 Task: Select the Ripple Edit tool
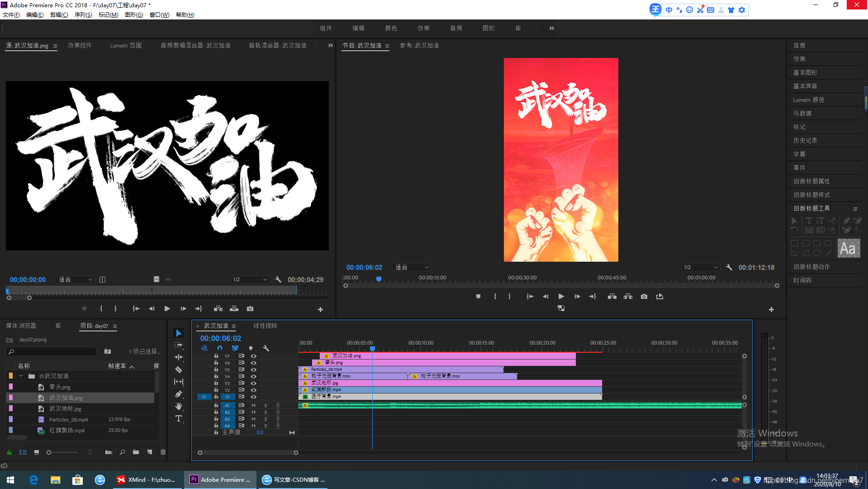[x=179, y=357]
